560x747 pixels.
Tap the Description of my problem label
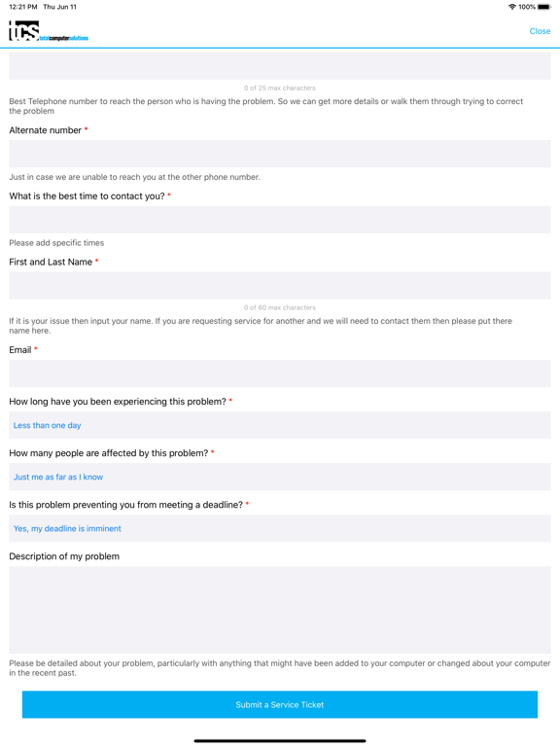64,556
